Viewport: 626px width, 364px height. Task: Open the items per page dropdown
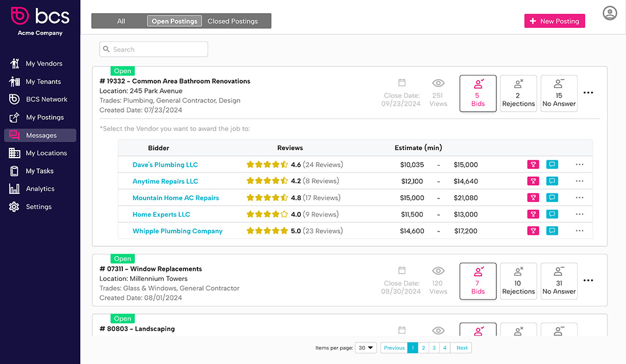[x=365, y=348]
